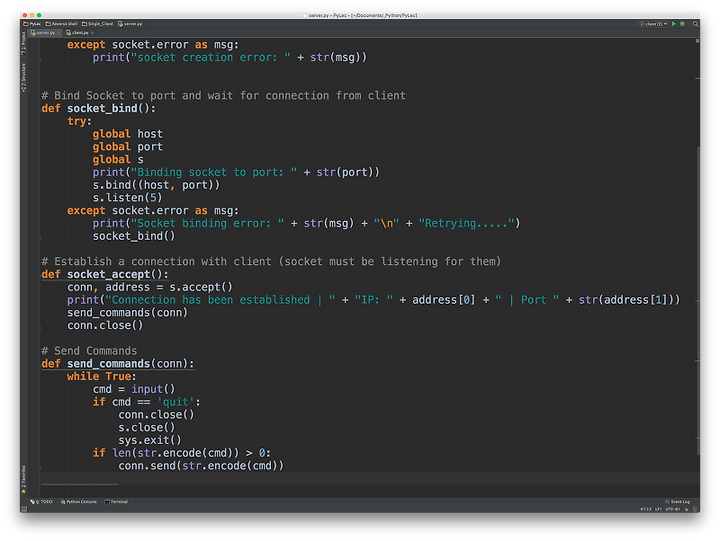Click 'conn.send(str.encode(cmd))' code line

tap(201, 466)
